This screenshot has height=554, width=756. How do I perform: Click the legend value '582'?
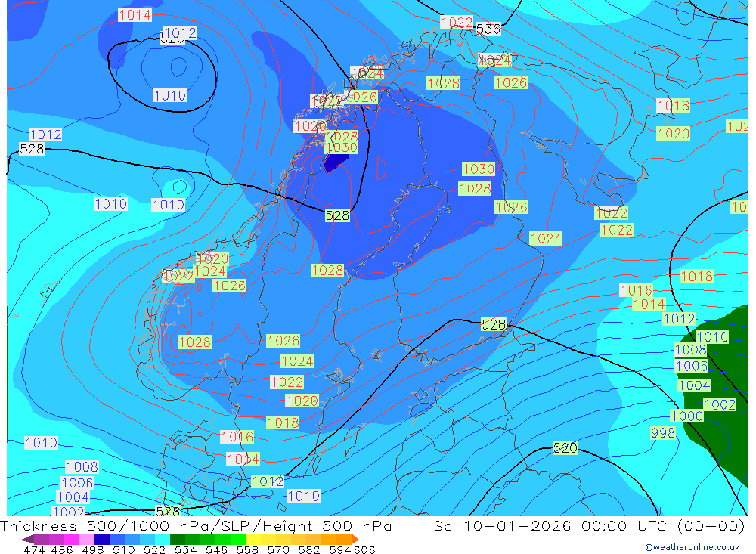point(308,549)
